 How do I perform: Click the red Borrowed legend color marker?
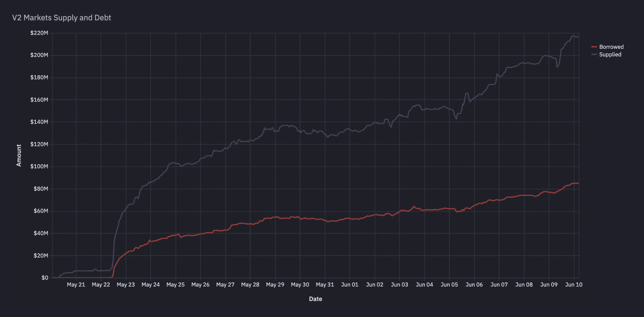(x=594, y=47)
